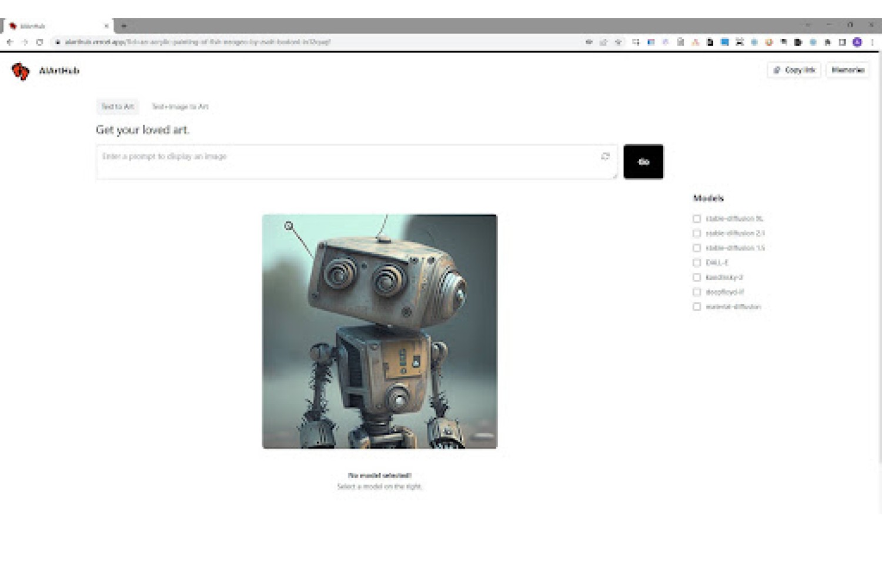Click the orange triangle extension icon

(695, 42)
